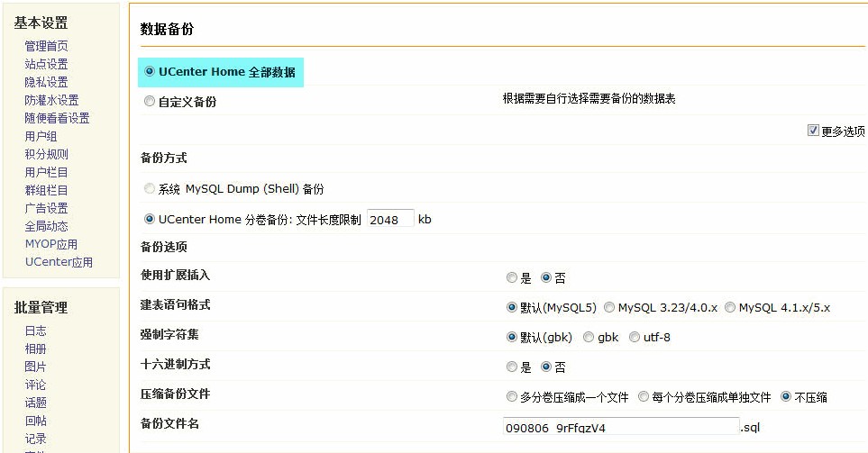Click the 根据需要自行选择需要备份的数据表 description
The width and height of the screenshot is (868, 453).
tap(589, 99)
